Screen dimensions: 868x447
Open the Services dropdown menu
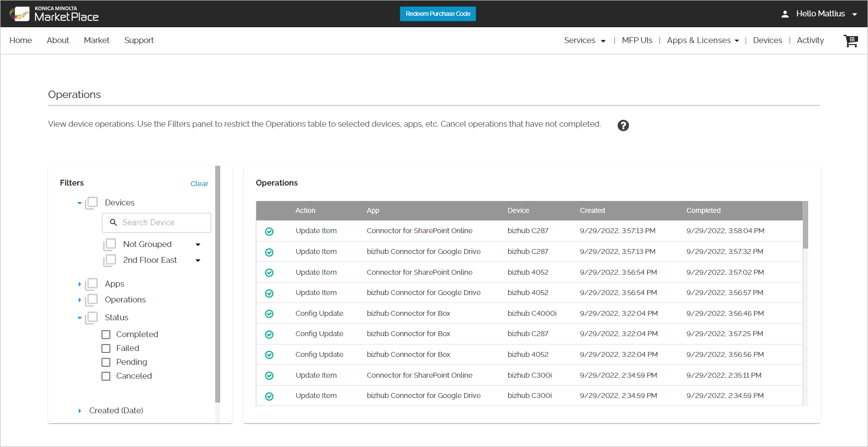[x=585, y=41]
